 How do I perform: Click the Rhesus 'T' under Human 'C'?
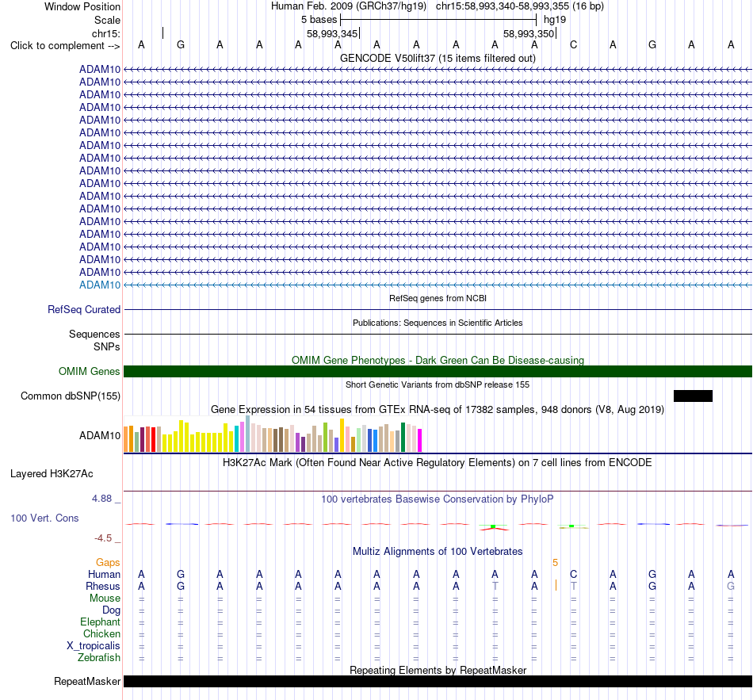click(x=573, y=586)
